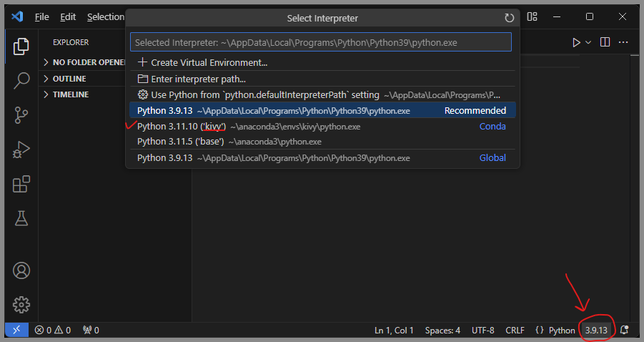Click the VS Code logo icon
644x342 pixels.
17,17
